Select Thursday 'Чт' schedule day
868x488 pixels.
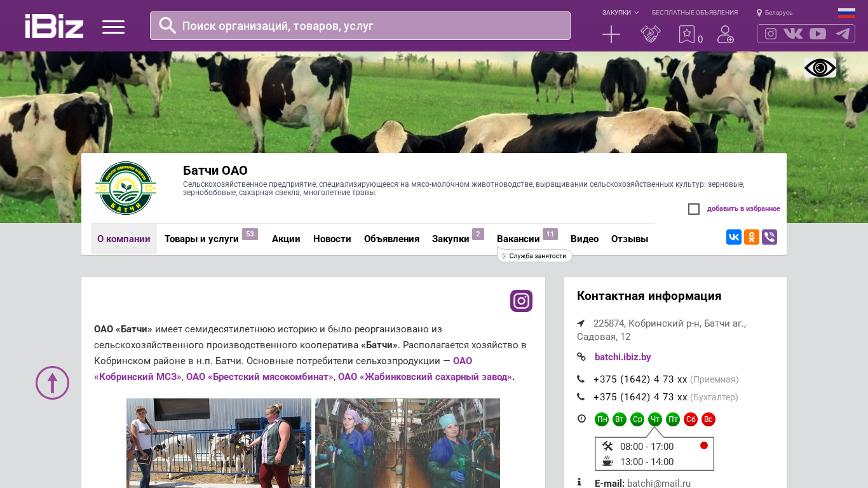click(655, 419)
